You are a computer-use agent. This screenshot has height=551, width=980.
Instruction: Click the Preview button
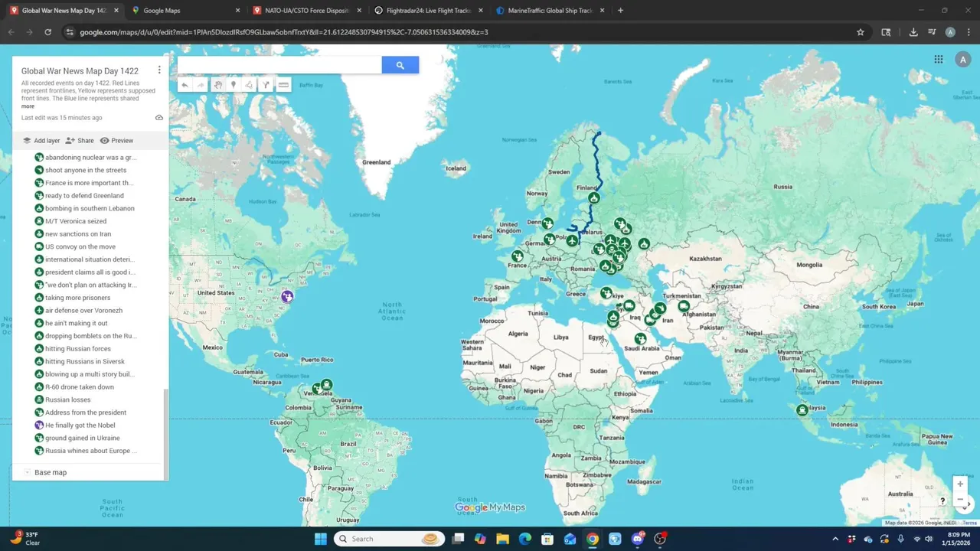click(116, 141)
